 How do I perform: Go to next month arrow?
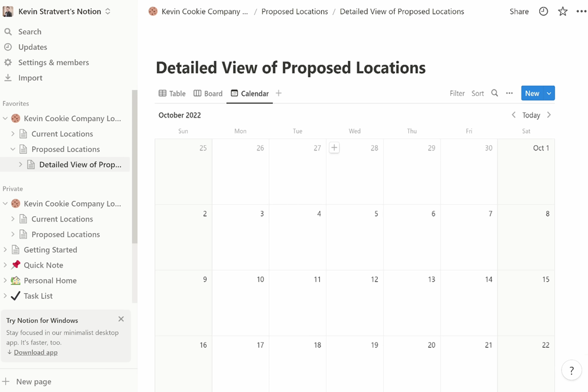(548, 115)
